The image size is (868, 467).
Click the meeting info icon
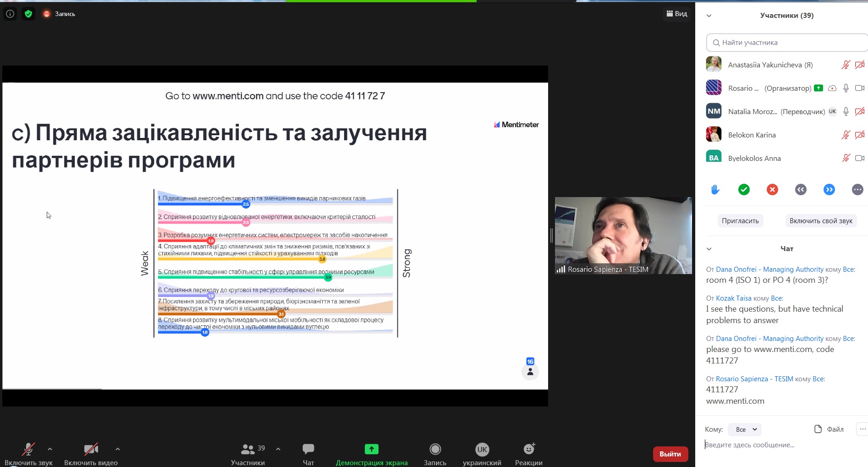point(10,14)
